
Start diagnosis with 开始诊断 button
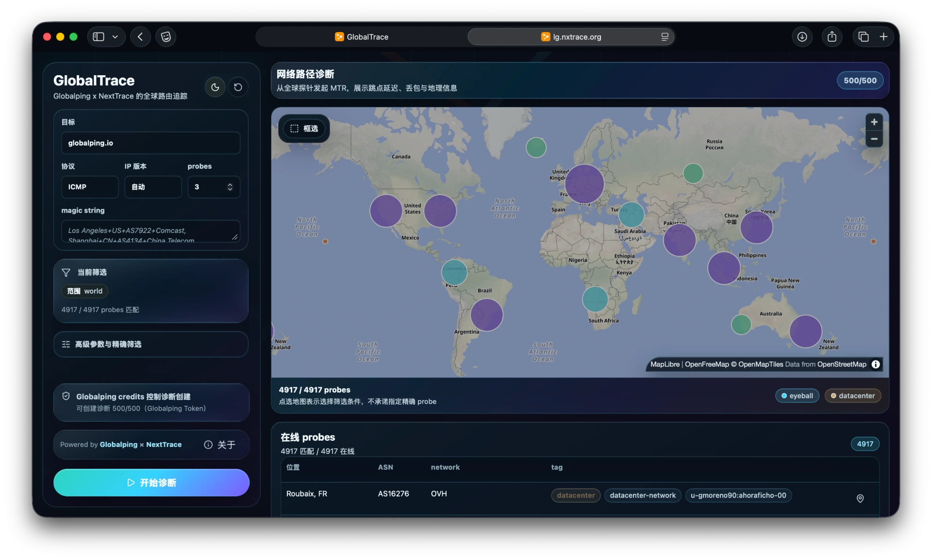click(x=151, y=483)
